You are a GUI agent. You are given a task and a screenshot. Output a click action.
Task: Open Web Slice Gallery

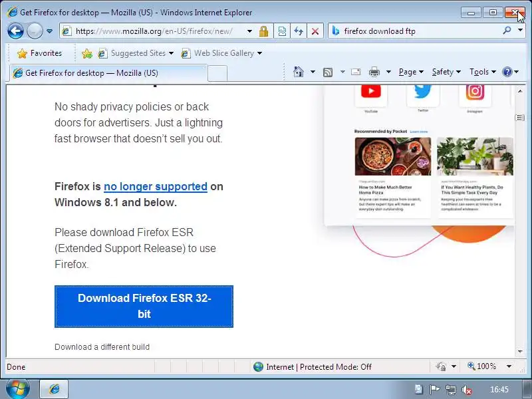tap(221, 53)
